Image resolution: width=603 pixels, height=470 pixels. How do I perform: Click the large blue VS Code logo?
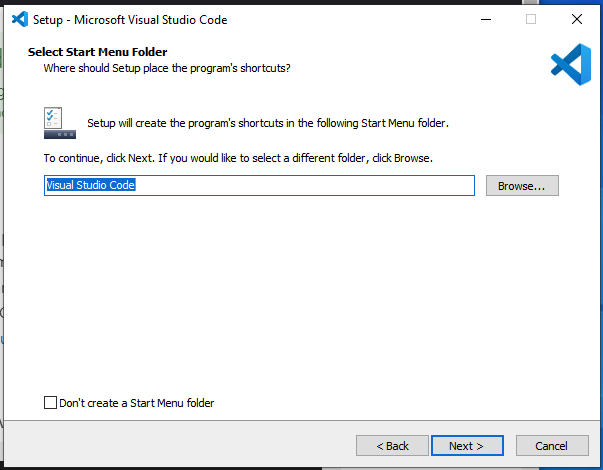point(570,64)
